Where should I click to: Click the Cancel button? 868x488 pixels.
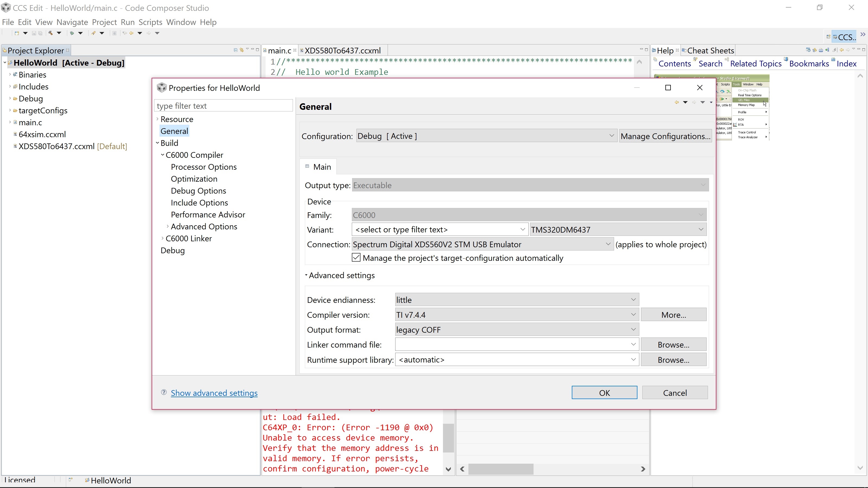tap(675, 393)
